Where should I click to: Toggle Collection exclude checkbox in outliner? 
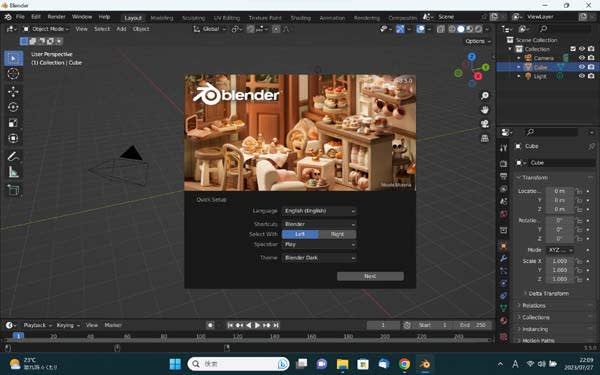(x=573, y=49)
